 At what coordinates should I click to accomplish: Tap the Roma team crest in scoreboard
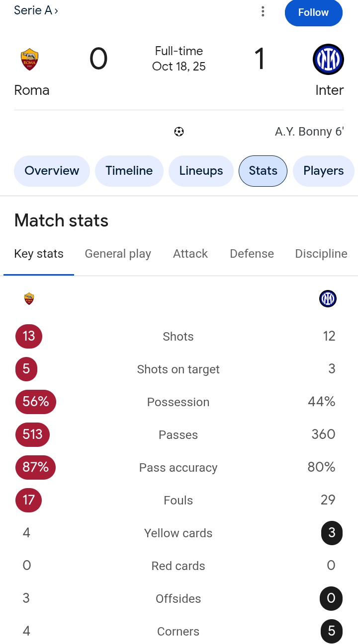pos(30,60)
